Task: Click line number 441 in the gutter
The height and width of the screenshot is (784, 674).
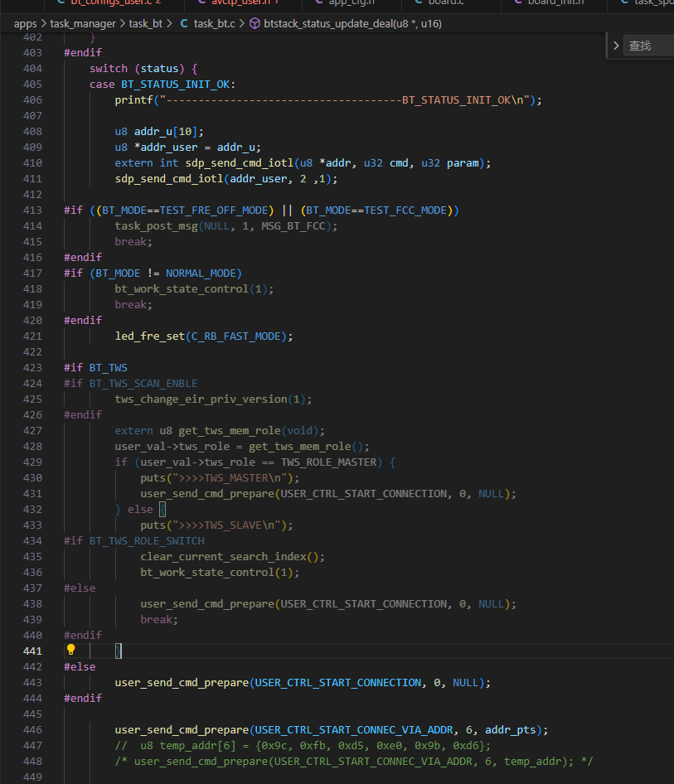Action: (x=32, y=651)
